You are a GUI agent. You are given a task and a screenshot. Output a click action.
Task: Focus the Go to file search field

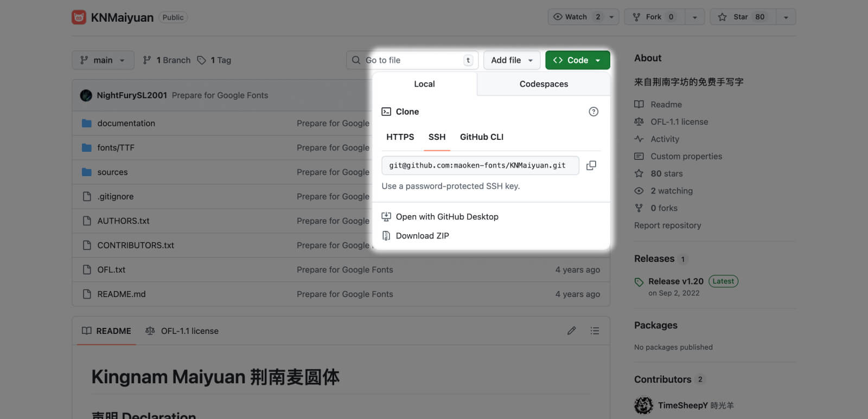coord(412,60)
